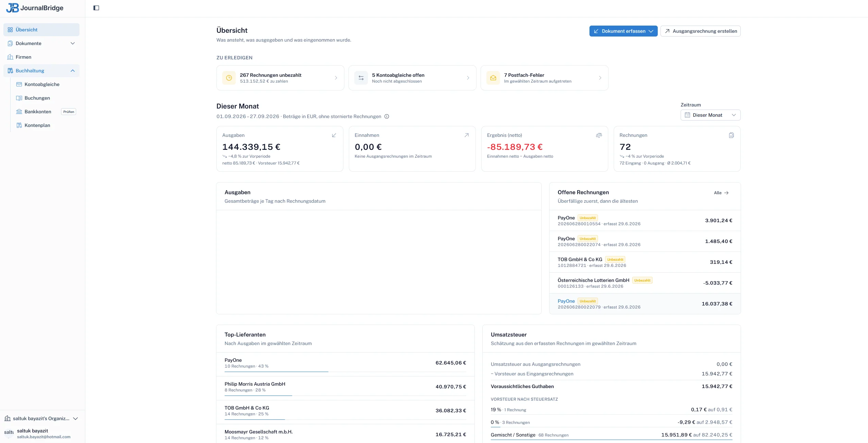Open the Bankkonten page
Viewport: 868px width, 443px height.
(38, 112)
